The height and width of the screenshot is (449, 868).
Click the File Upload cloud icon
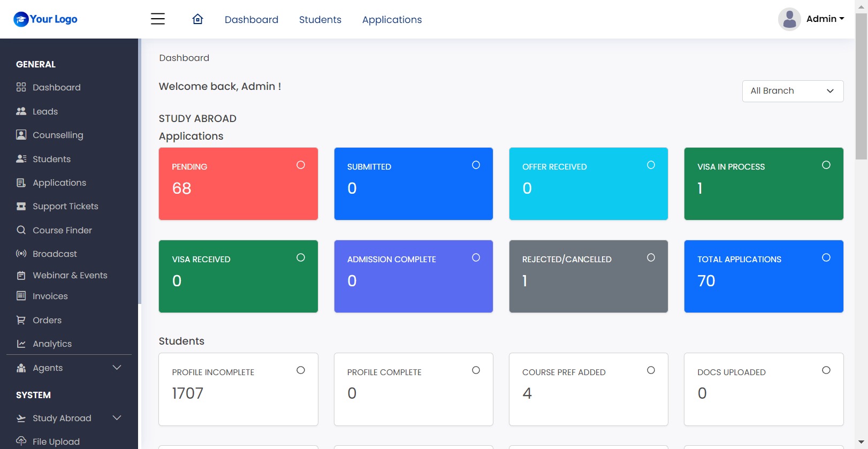(21, 441)
